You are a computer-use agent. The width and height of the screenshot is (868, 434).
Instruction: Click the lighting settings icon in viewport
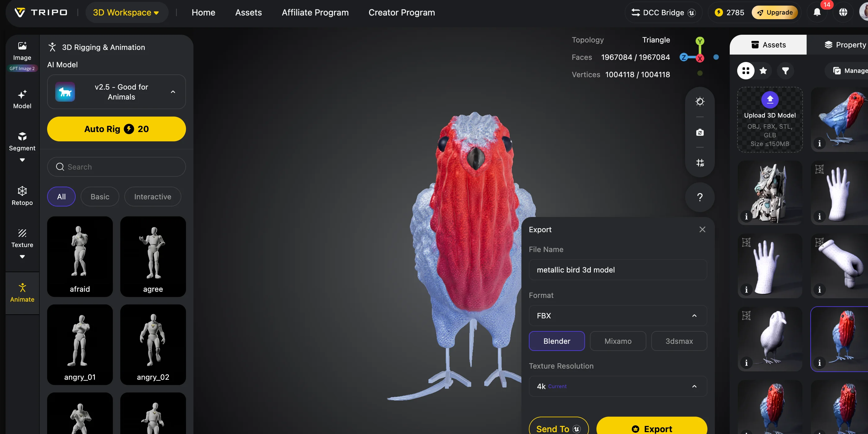click(x=700, y=101)
